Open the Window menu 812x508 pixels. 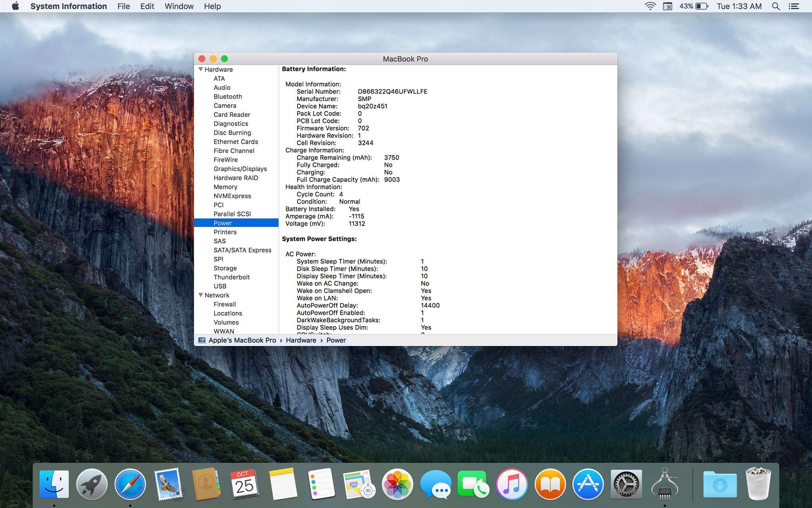tap(179, 6)
